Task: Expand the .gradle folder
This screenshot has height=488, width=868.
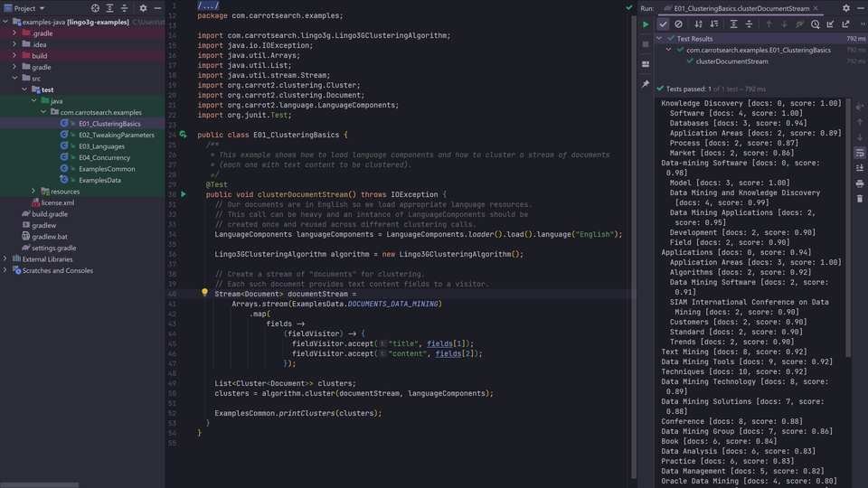Action: 15,33
